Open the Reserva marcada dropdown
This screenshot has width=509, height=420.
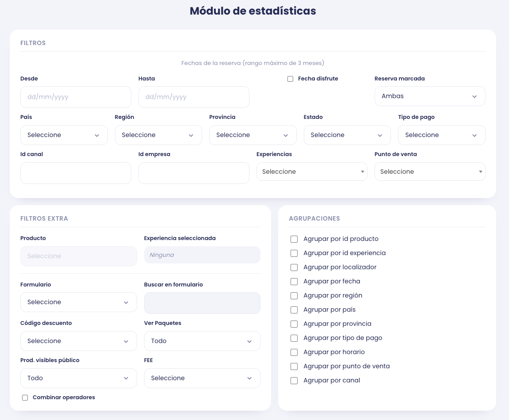[x=430, y=96]
